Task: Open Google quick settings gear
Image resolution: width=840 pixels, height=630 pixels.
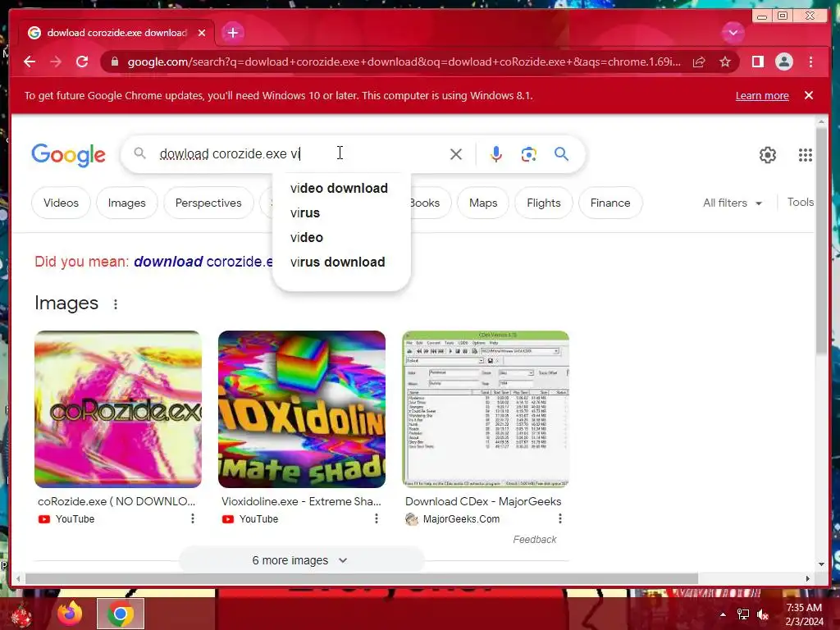Action: [768, 155]
